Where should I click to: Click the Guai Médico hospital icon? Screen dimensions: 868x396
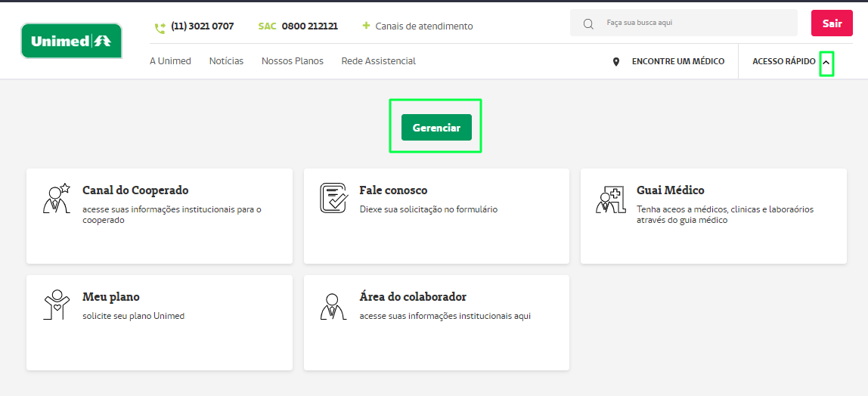coord(611,199)
